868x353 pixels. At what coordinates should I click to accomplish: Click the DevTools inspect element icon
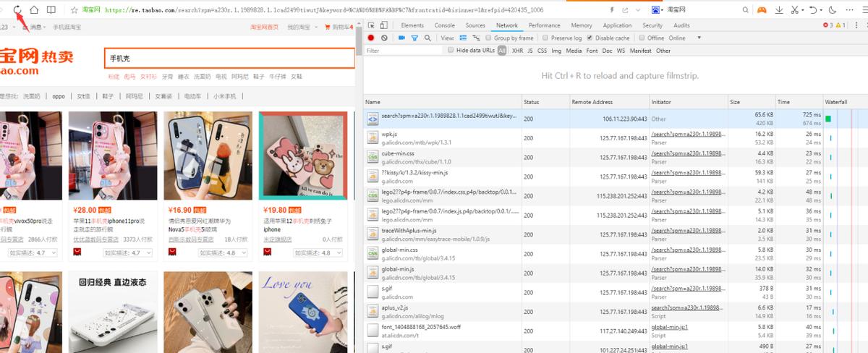tap(371, 25)
